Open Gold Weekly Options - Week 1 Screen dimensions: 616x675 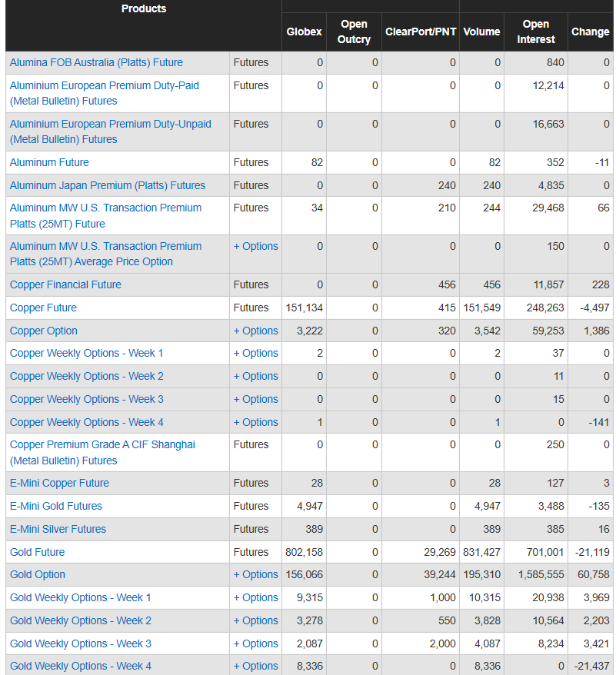pyautogui.click(x=81, y=597)
